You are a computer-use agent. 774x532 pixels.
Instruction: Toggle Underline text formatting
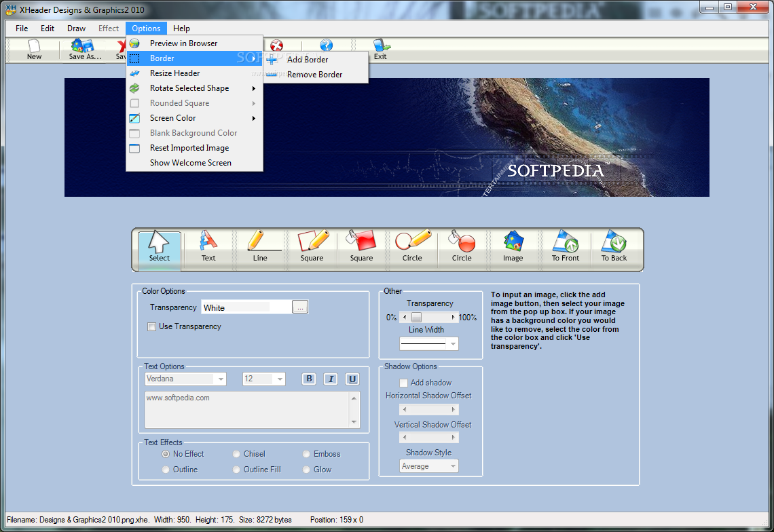[x=352, y=379]
